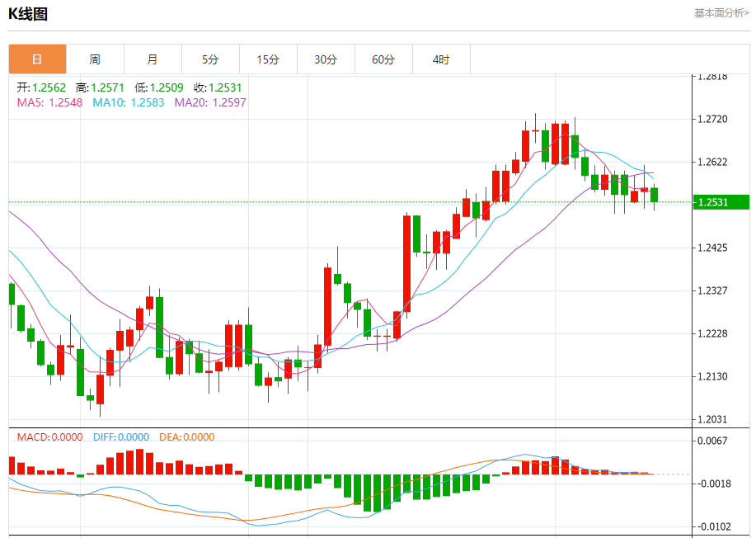Open the 基本面分析> link
Image resolution: width=756 pixels, height=538 pixels.
(x=721, y=13)
